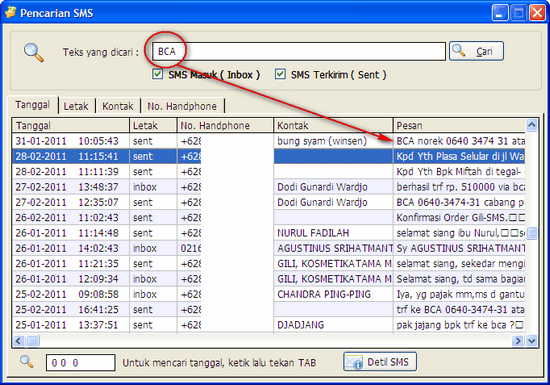Click the search text field containing BCA

point(299,51)
